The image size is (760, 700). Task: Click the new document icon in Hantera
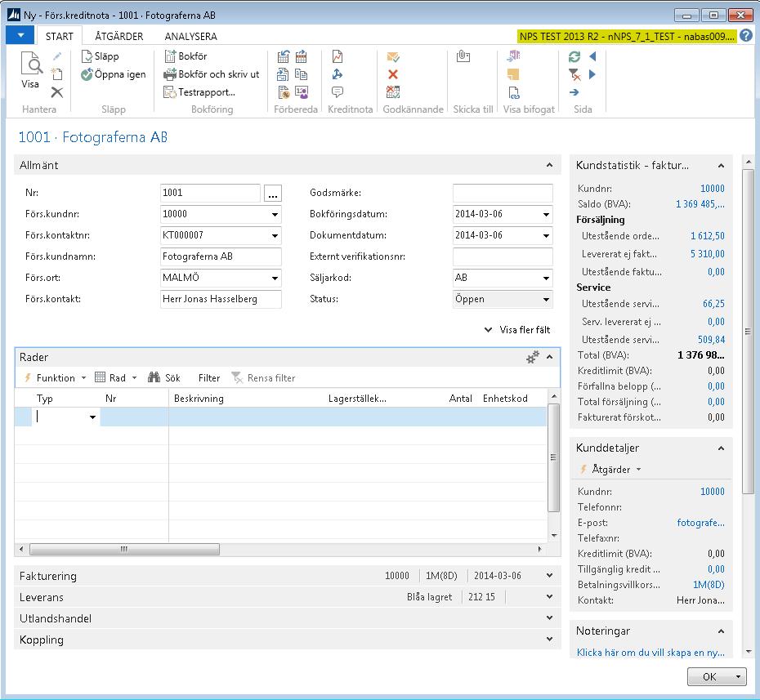click(56, 74)
